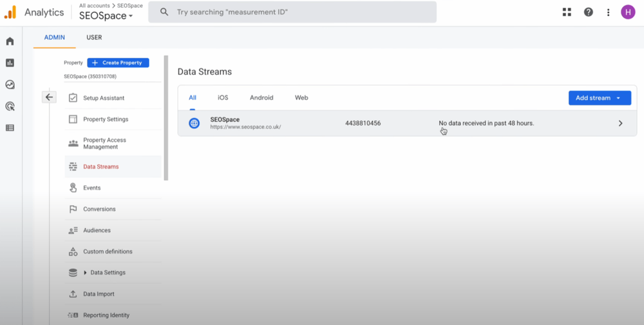The image size is (644, 325).
Task: Click the Google apps grid icon
Action: pos(567,12)
